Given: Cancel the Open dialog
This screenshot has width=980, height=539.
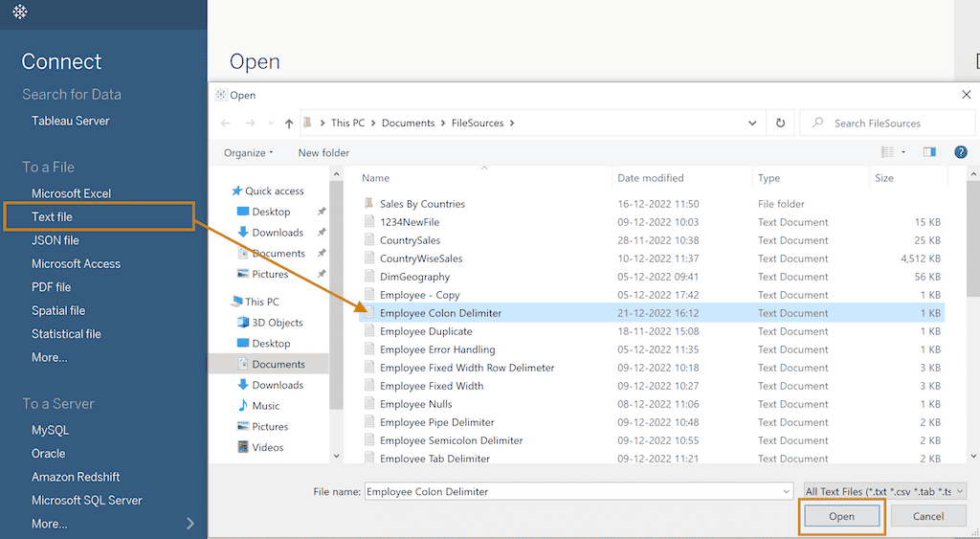Looking at the screenshot, I should [928, 516].
